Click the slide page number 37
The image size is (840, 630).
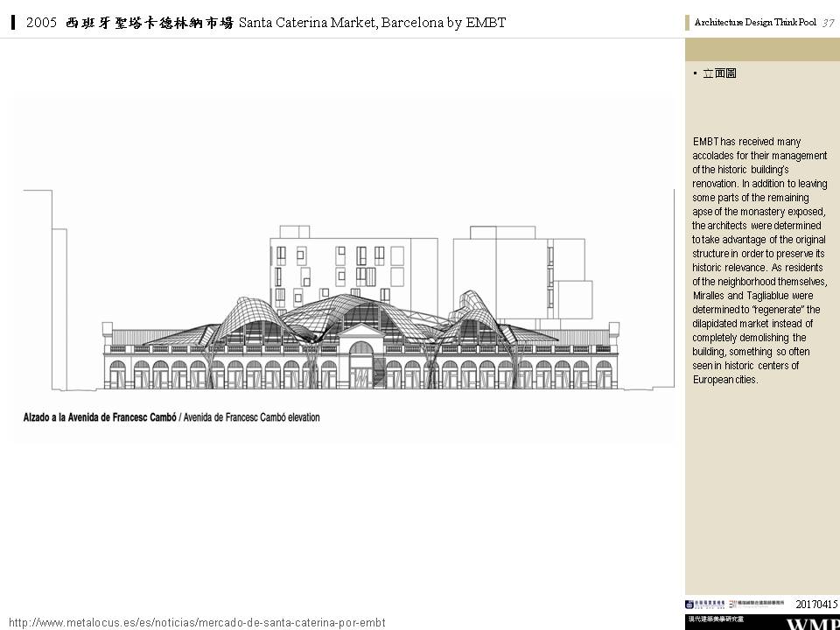click(x=828, y=23)
